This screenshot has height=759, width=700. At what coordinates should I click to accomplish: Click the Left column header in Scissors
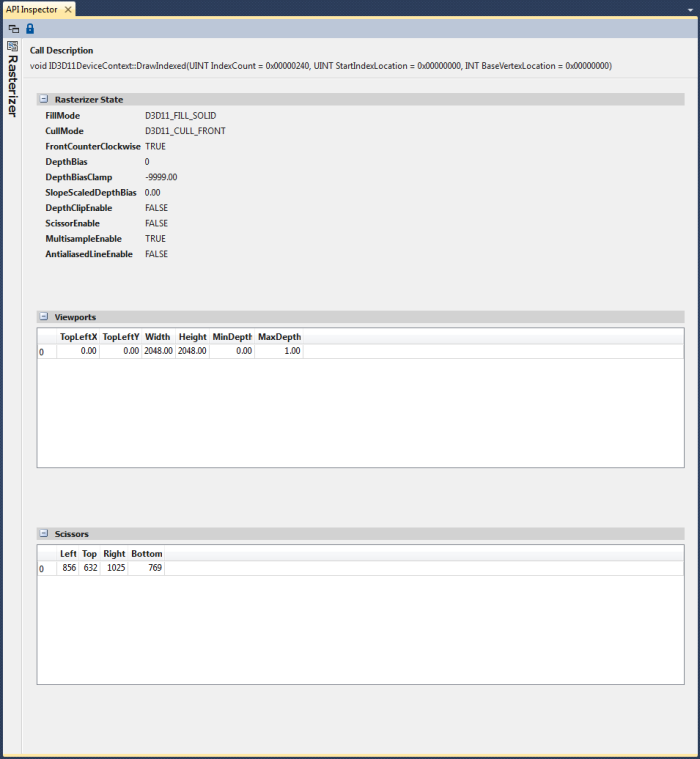[x=68, y=554]
